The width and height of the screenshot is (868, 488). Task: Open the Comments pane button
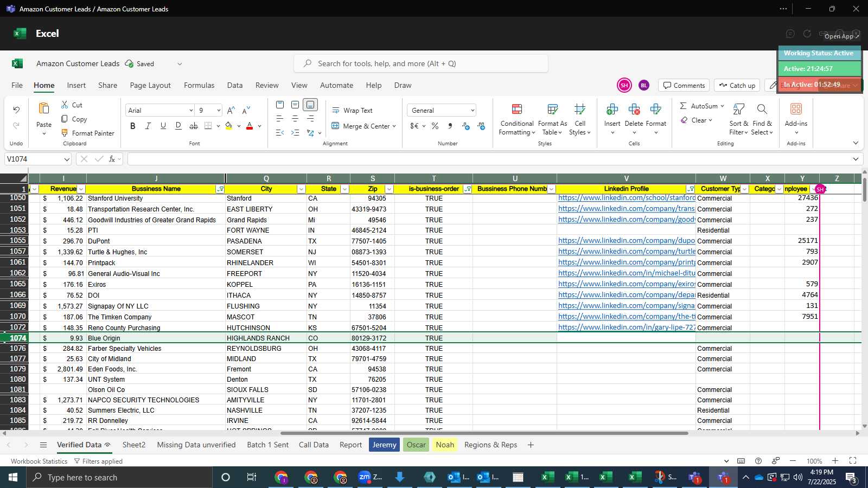(684, 85)
